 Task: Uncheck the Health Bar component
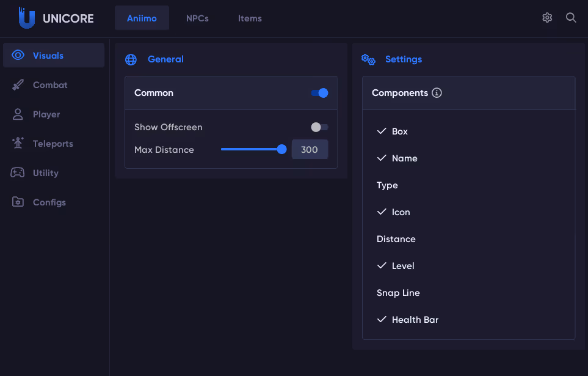408,320
